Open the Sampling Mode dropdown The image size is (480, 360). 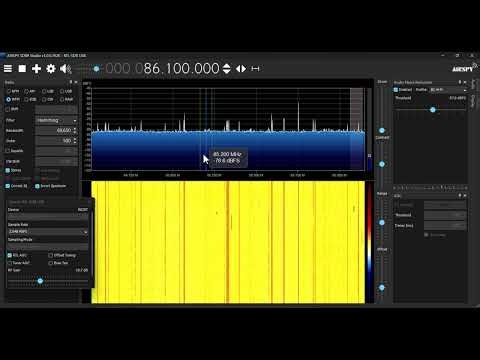48,247
